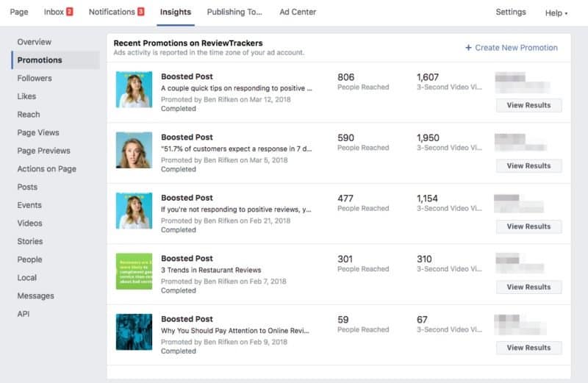Open Page Views in the sidebar
This screenshot has height=383, width=588.
[38, 132]
